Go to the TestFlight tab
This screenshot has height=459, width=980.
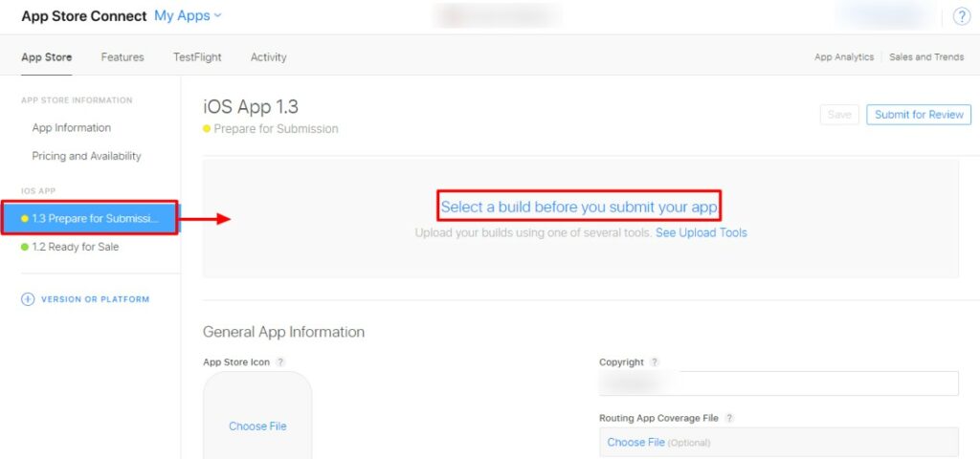(x=197, y=56)
